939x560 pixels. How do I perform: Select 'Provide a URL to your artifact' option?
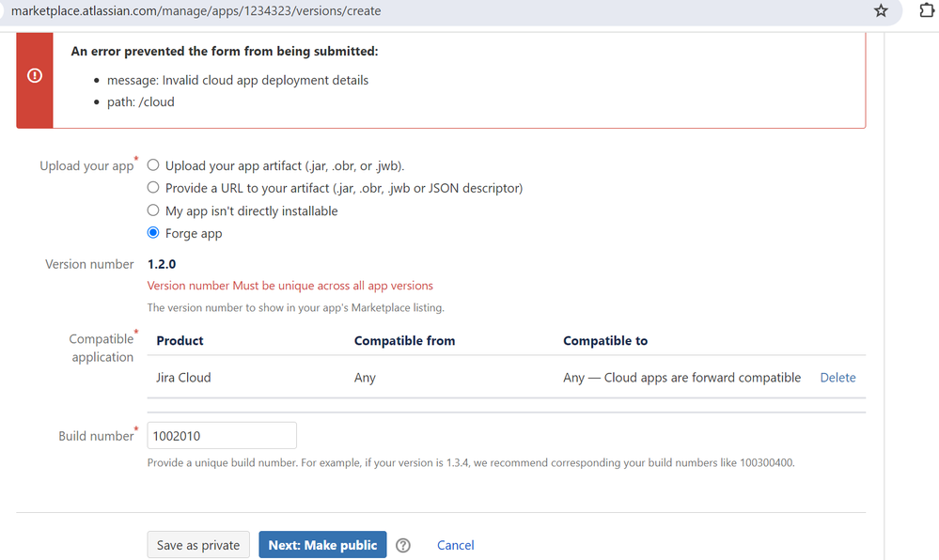(x=153, y=188)
